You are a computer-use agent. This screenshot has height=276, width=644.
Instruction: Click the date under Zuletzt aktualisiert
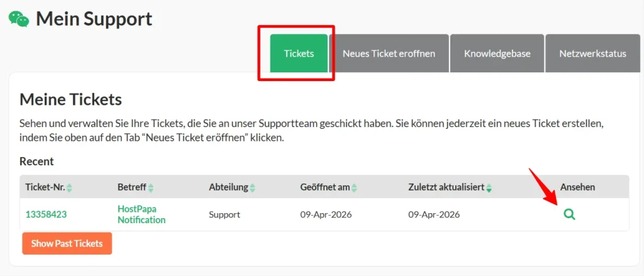tap(434, 214)
